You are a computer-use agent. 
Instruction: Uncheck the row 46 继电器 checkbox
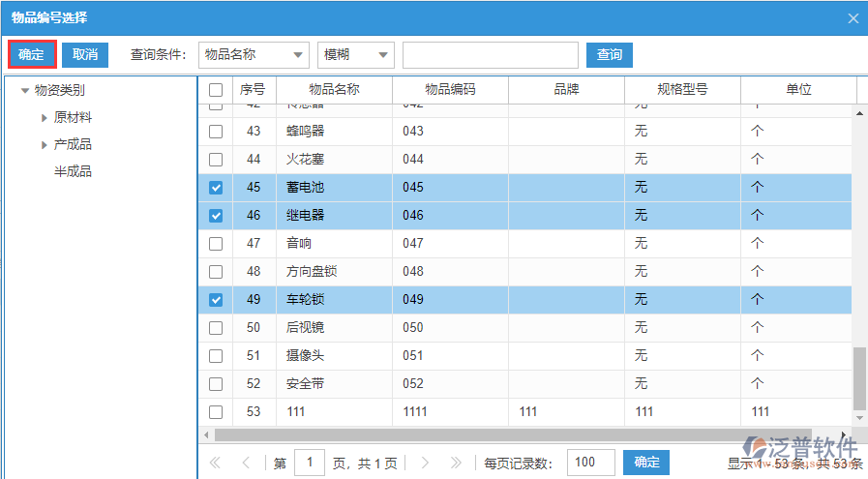216,216
